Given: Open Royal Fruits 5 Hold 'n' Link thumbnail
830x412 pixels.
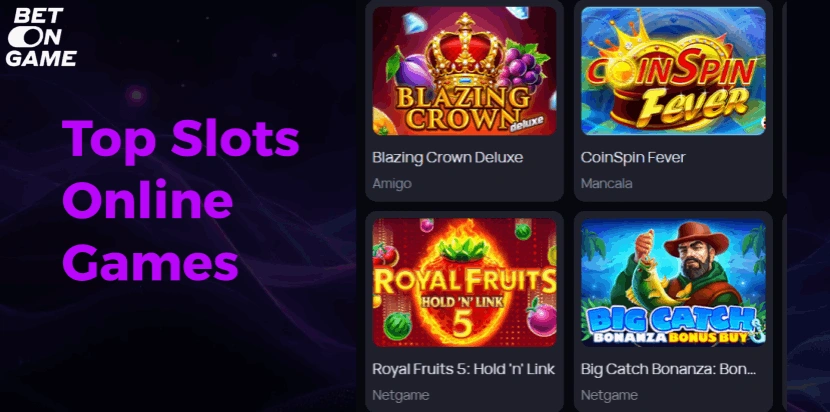Looking at the screenshot, I should 464,282.
